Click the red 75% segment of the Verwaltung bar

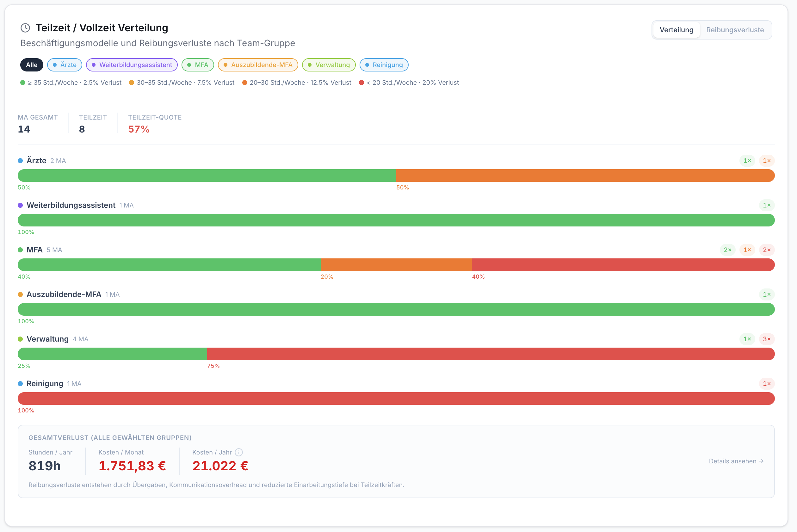[491, 354]
